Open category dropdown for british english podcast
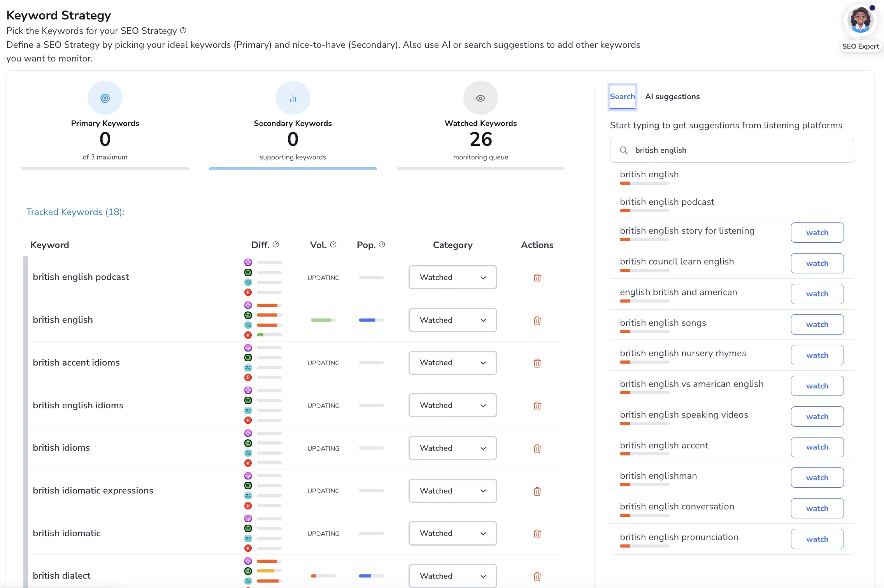This screenshot has width=884, height=588. pos(453,277)
